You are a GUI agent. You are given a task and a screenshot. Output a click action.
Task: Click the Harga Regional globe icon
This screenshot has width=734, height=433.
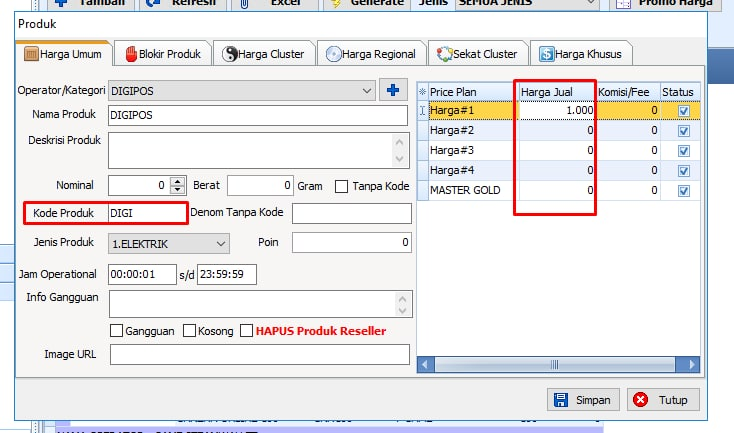point(333,54)
